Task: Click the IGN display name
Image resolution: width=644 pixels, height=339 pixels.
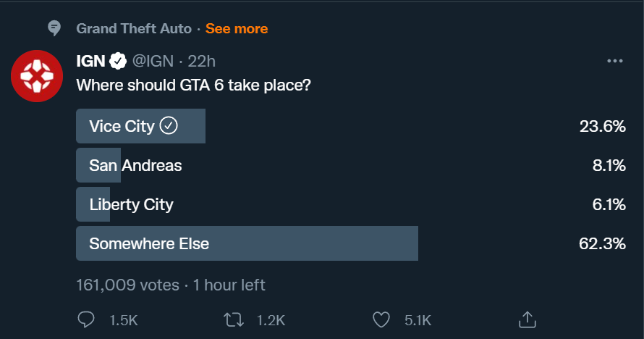Action: click(90, 62)
